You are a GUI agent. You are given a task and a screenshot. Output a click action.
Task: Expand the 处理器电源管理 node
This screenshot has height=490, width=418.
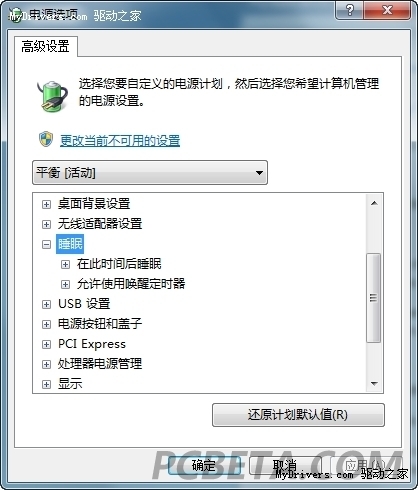point(46,364)
